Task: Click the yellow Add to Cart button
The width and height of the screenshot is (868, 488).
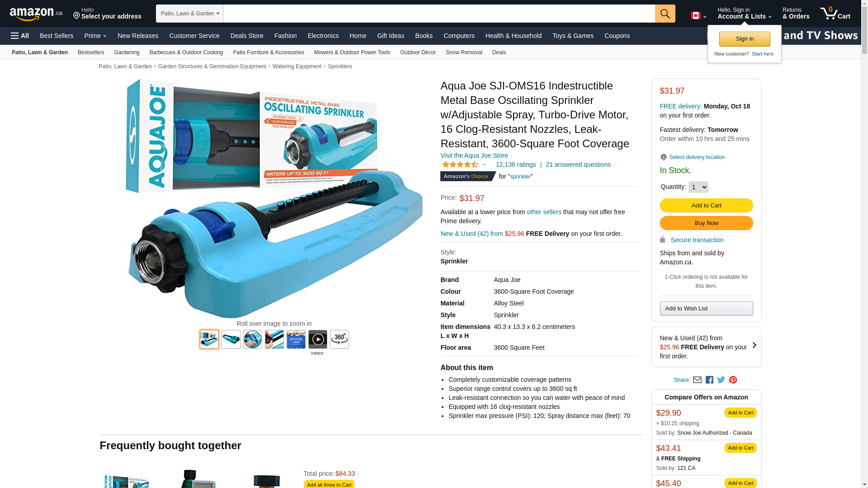Action: pos(706,206)
